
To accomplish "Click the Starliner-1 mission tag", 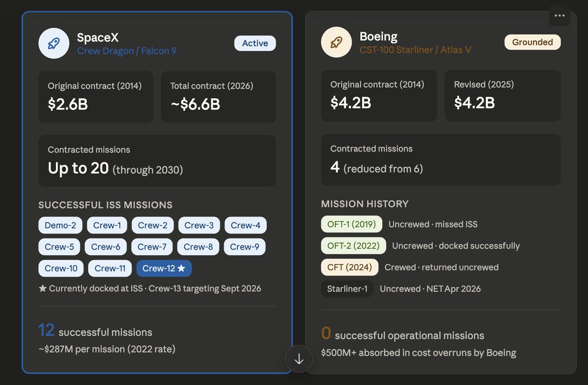I will point(347,289).
